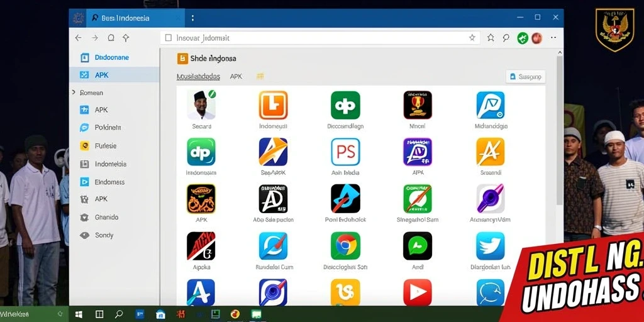This screenshot has width=644, height=322.
Task: Open the red profile avatar icon
Action: click(537, 38)
